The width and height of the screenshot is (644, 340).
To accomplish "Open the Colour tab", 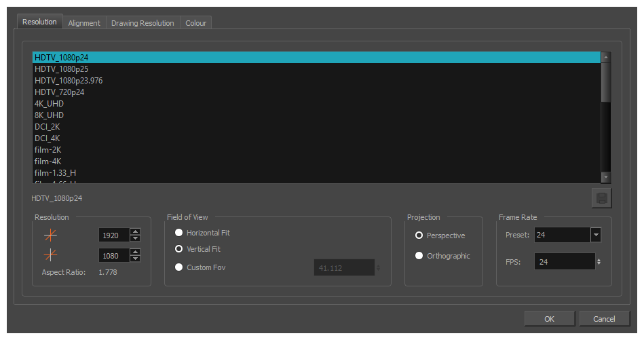I will (196, 23).
